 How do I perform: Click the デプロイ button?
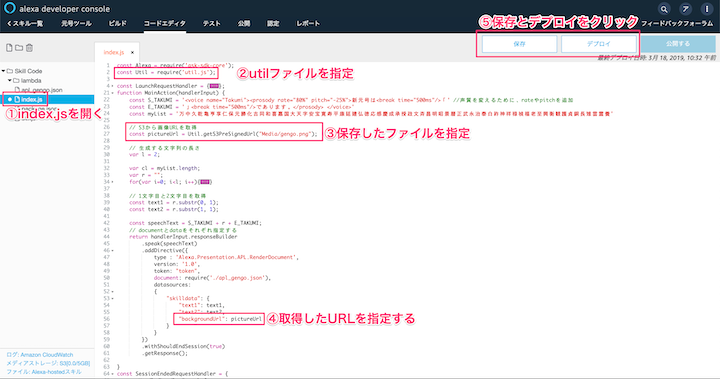(599, 44)
